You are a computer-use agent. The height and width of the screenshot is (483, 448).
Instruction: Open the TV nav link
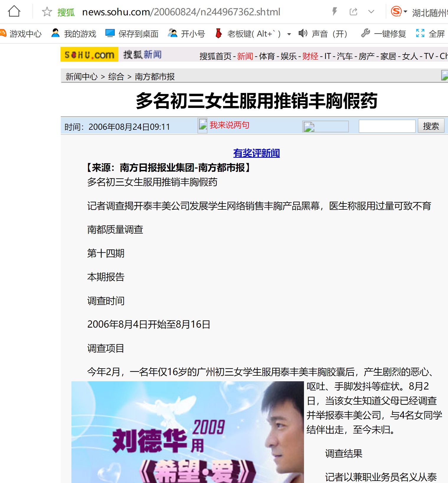coord(429,56)
